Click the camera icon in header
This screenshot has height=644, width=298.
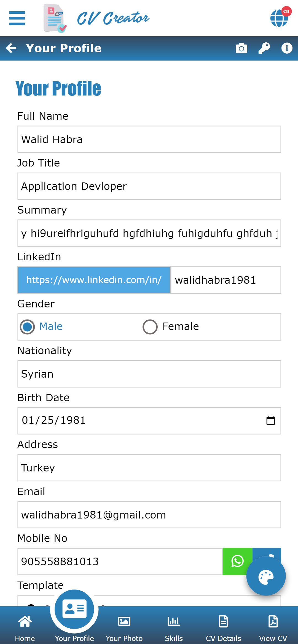coord(241,48)
